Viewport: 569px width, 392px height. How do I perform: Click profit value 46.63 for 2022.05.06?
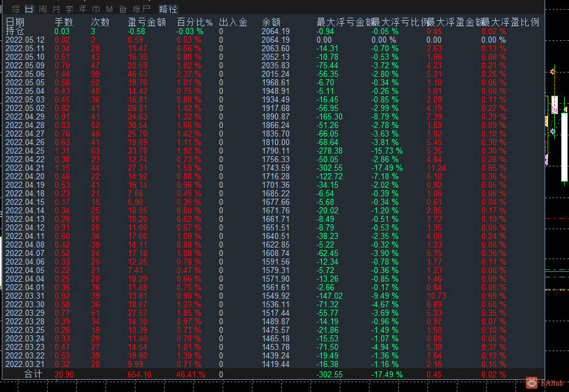tap(138, 74)
